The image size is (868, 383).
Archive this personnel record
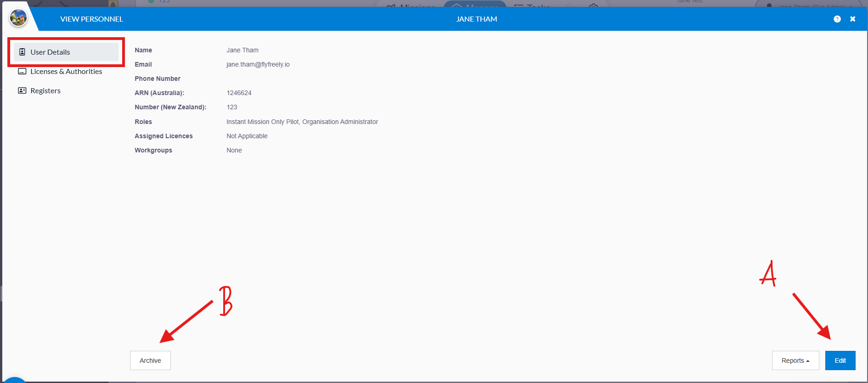[150, 360]
